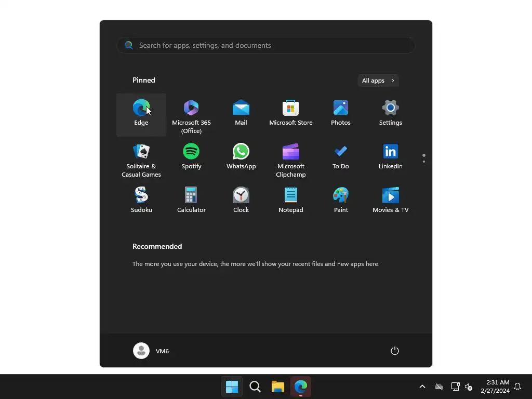Screen dimensions: 532x399
Task: Open the notifications bell
Action: point(517,387)
